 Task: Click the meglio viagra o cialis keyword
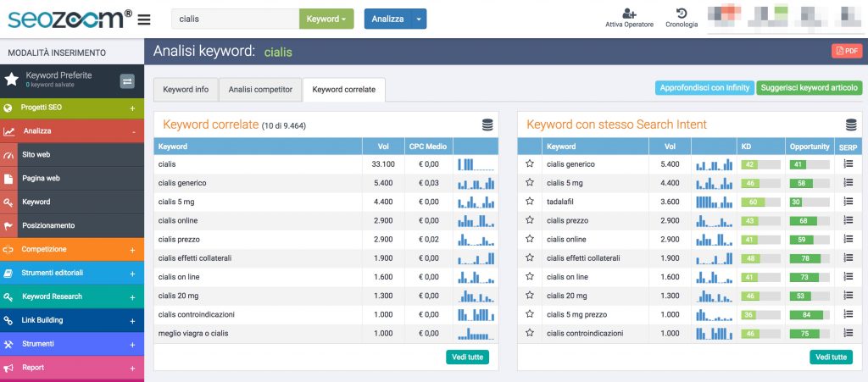[193, 334]
